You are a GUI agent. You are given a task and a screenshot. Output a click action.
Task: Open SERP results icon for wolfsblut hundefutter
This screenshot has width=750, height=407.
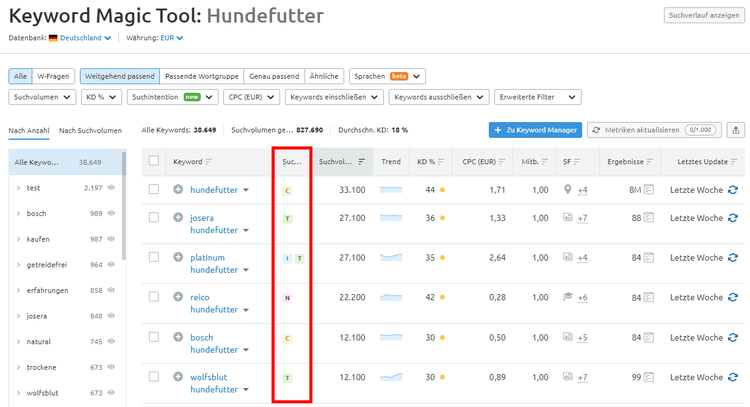coord(649,377)
